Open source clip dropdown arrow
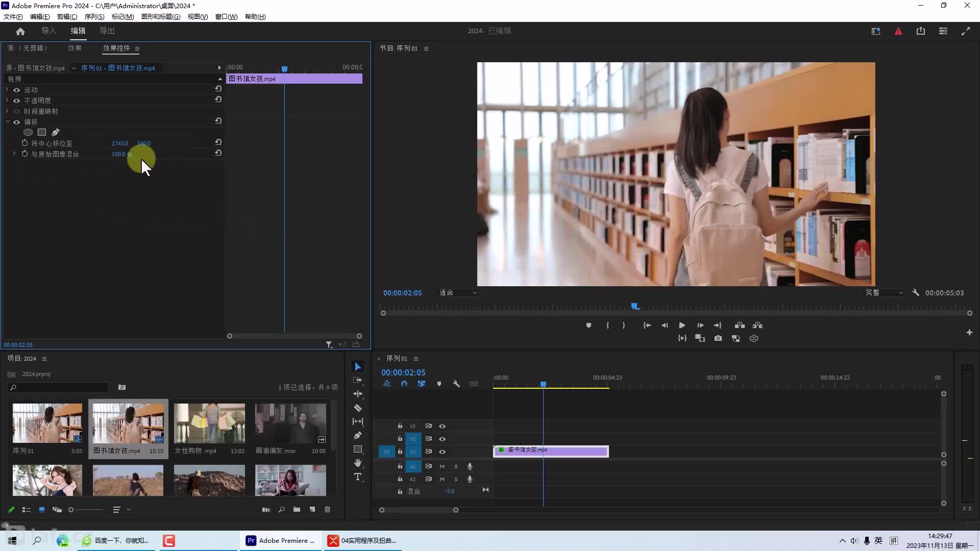 tap(73, 68)
